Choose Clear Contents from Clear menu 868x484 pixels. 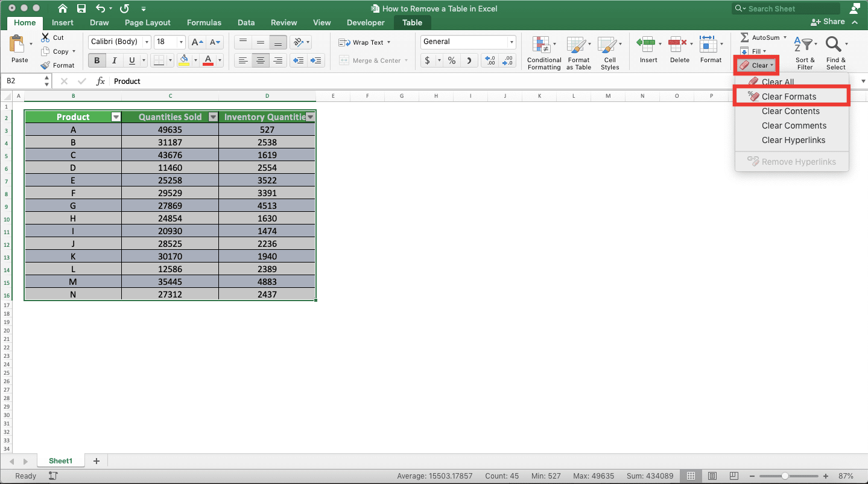pos(792,111)
